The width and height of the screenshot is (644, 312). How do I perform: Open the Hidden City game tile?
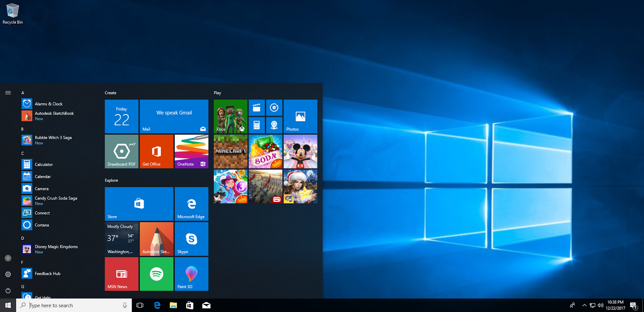click(x=300, y=186)
